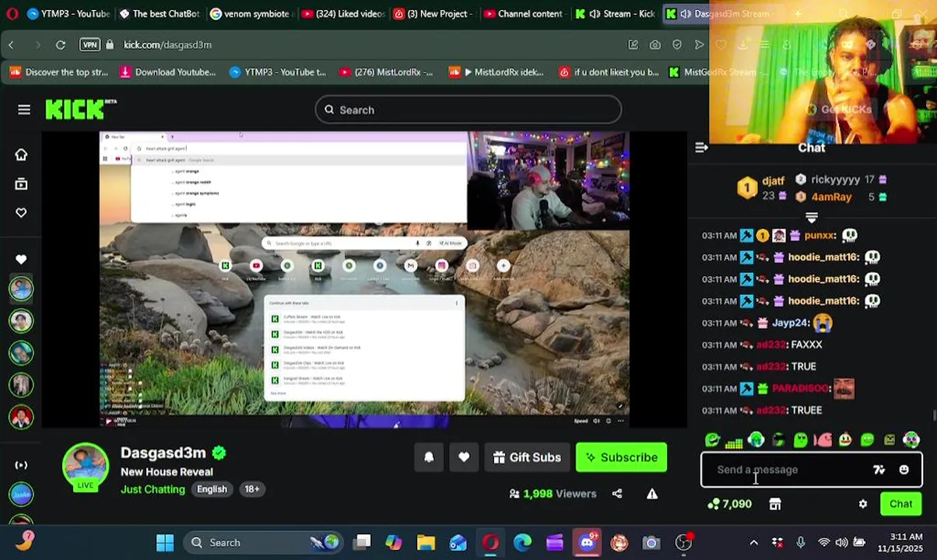Open the channel shop store icon

[x=775, y=504]
